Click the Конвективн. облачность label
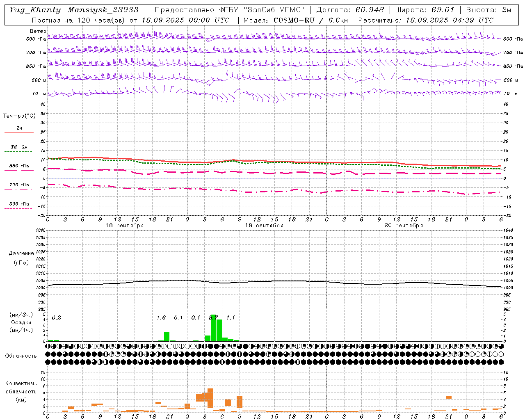Viewport: 525px width, 420px height. tap(21, 388)
